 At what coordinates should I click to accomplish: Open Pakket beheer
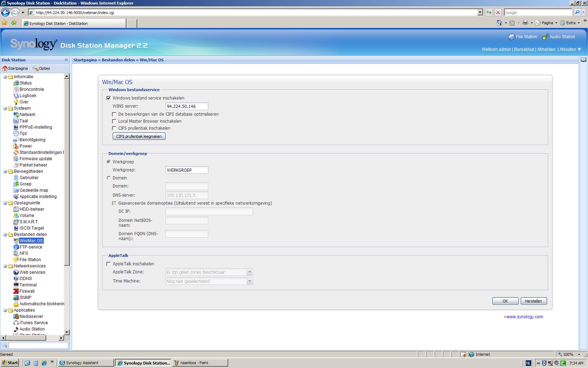33,165
